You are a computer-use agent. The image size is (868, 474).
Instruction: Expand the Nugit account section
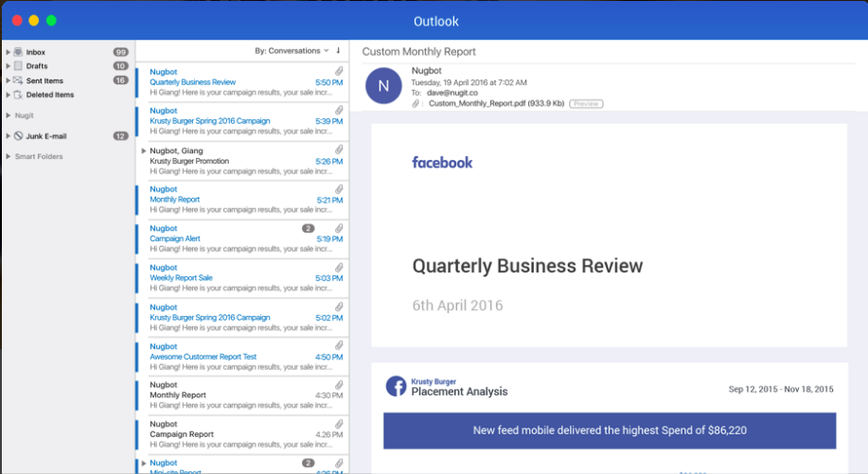[x=8, y=115]
